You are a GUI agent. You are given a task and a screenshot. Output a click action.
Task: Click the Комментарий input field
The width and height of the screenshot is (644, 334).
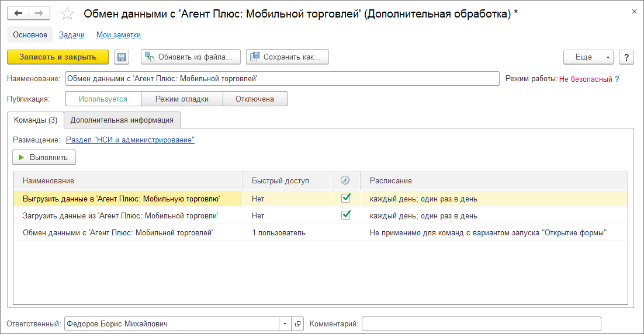[x=482, y=323]
